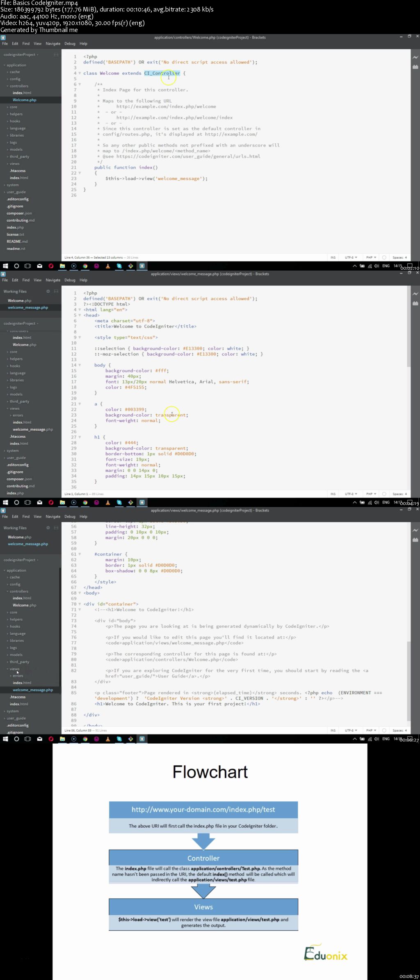
Task: Toggle INS insert mode in 00:04:19 frame
Action: coord(333,494)
